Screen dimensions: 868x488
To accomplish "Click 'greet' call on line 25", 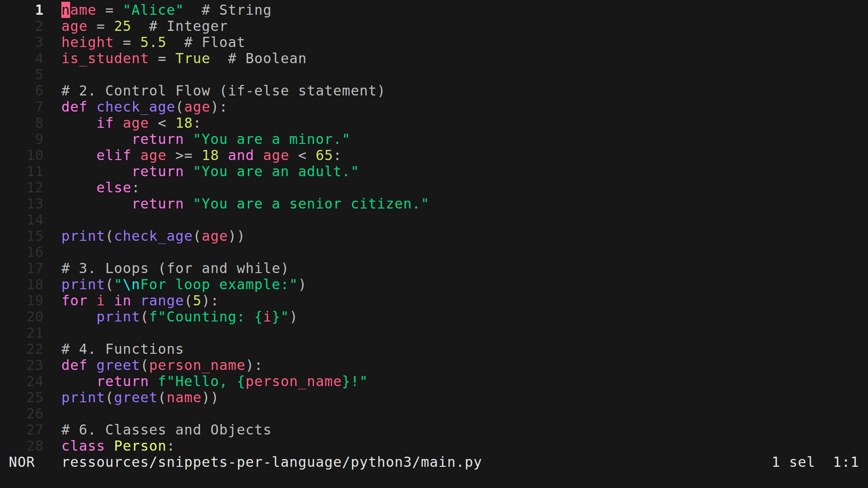I will [136, 398].
